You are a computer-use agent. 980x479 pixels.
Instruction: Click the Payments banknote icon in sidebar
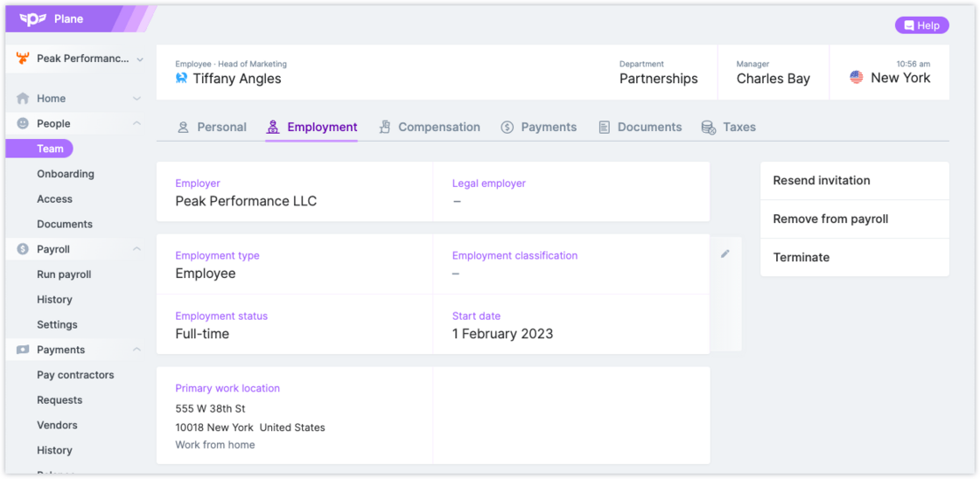tap(23, 350)
